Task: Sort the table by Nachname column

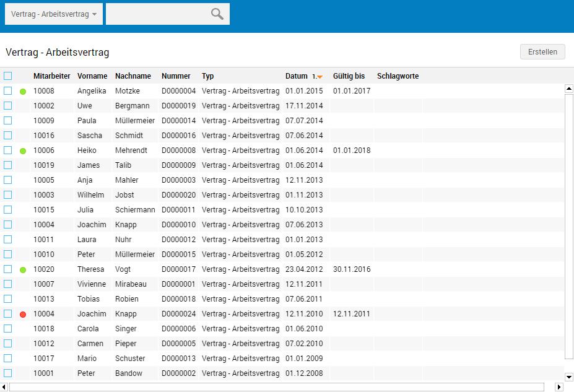Action: pyautogui.click(x=133, y=76)
